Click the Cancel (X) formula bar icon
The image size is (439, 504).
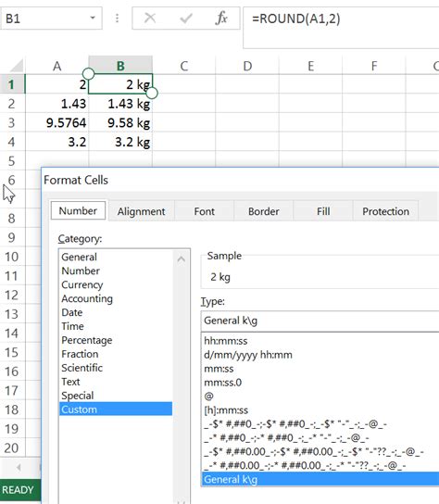[150, 18]
